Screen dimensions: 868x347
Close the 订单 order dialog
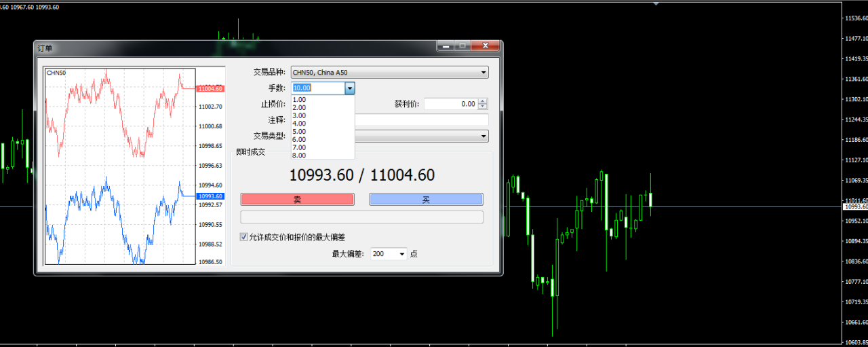(485, 46)
